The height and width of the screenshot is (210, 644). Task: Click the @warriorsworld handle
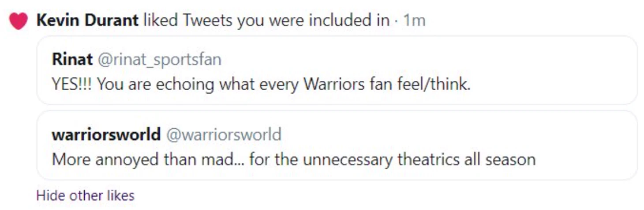tap(223, 134)
